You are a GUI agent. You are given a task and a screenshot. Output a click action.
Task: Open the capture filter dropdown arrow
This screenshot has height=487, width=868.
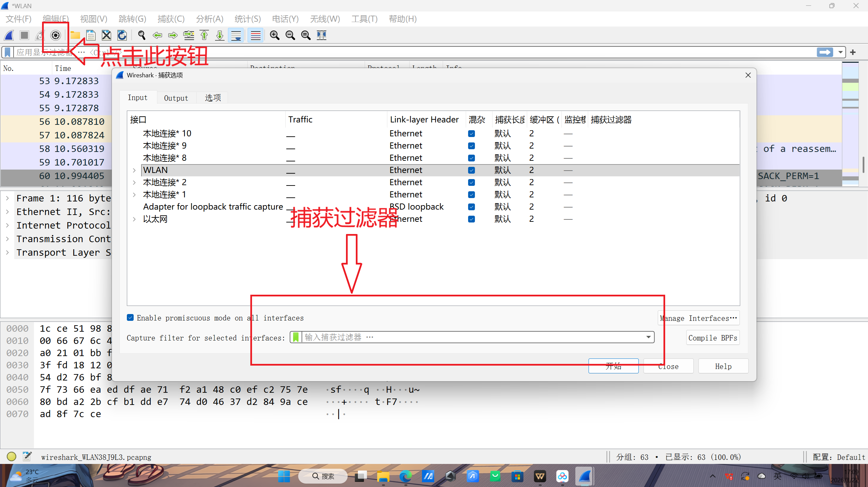[648, 337]
